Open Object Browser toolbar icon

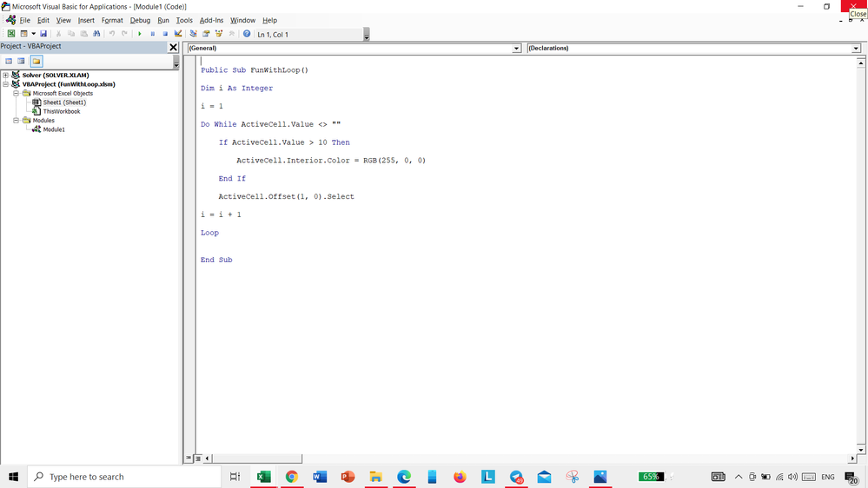tap(219, 34)
